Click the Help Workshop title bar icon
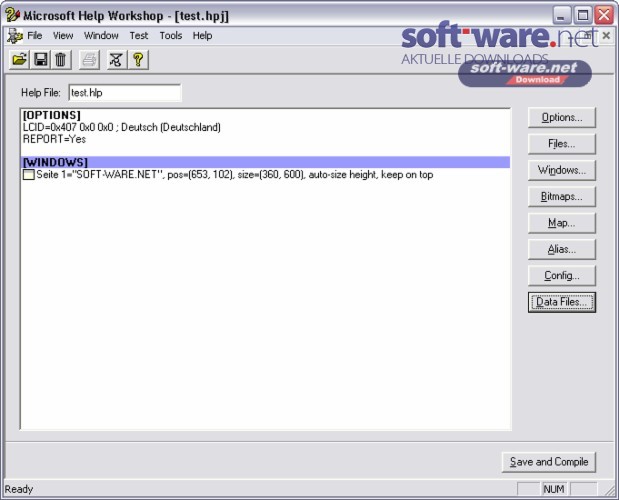The width and height of the screenshot is (619, 500). [x=12, y=15]
